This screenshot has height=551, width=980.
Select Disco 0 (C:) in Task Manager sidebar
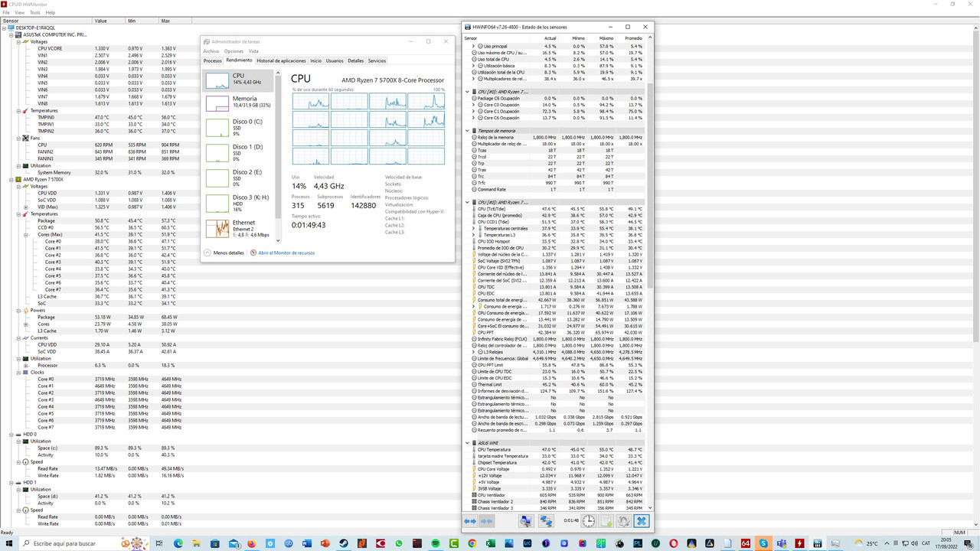(x=237, y=127)
